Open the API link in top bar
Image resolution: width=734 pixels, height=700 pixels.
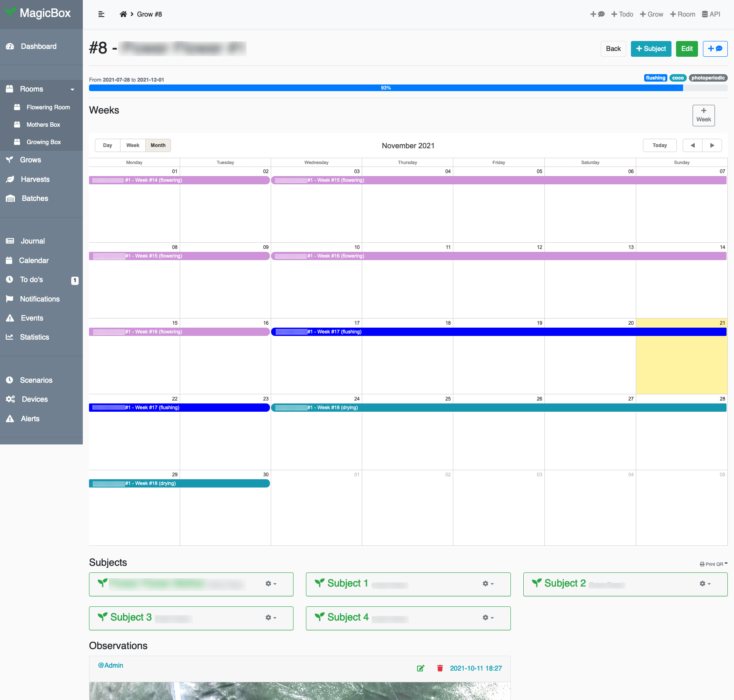click(x=711, y=14)
